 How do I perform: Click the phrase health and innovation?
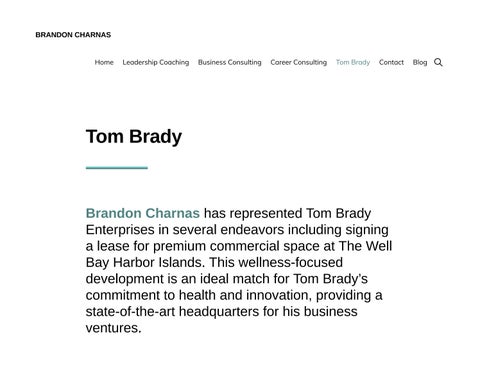[x=245, y=295]
